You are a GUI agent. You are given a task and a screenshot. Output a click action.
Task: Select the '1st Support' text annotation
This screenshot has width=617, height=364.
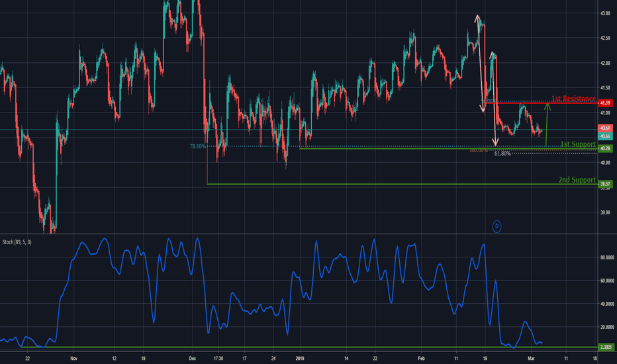tap(578, 144)
